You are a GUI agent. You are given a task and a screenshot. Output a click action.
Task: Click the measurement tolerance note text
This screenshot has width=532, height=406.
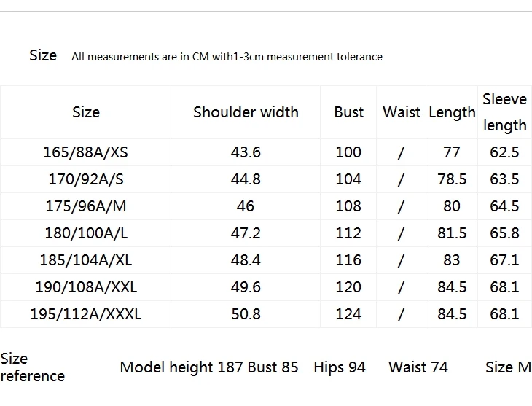(x=227, y=57)
